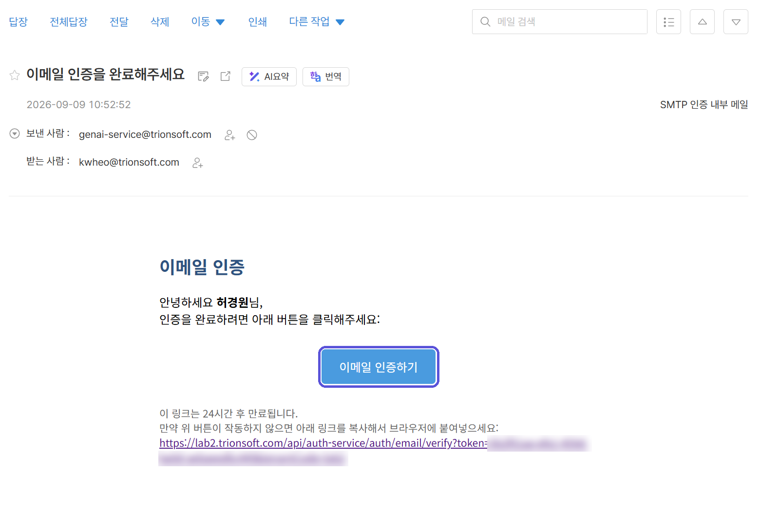The height and width of the screenshot is (532, 760).
Task: Click the 이메일 인증 heading in body
Action: pos(202,266)
